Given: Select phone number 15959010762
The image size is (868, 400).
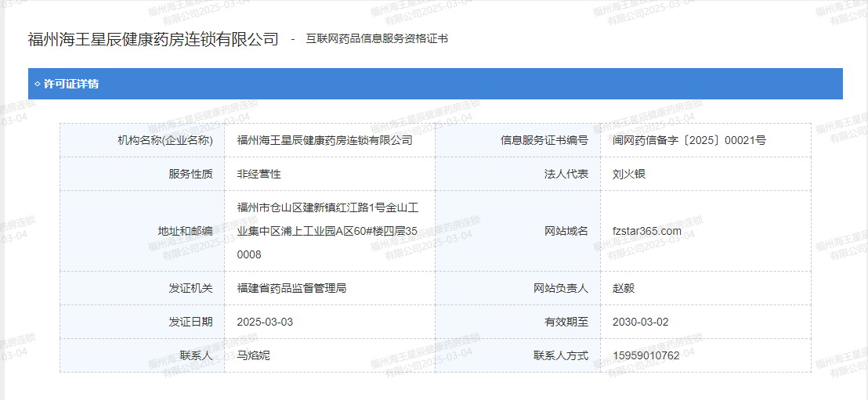Looking at the screenshot, I should tap(646, 355).
